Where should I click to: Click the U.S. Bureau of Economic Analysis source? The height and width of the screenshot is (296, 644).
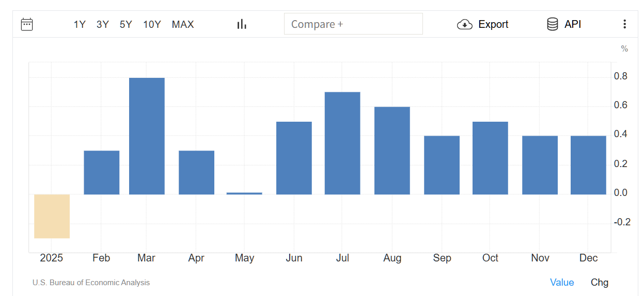[91, 283]
